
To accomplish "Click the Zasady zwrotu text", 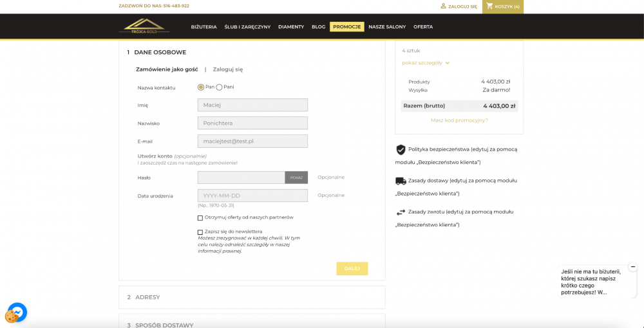I will coord(455,218).
